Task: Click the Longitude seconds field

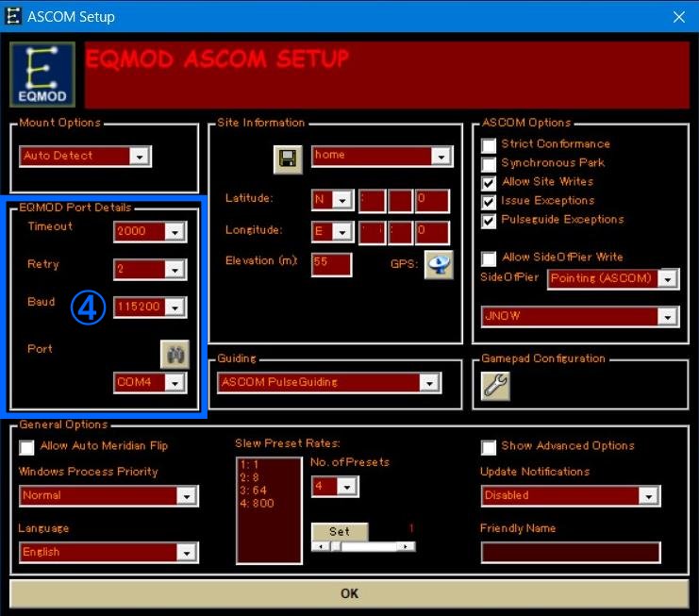Action: click(431, 232)
